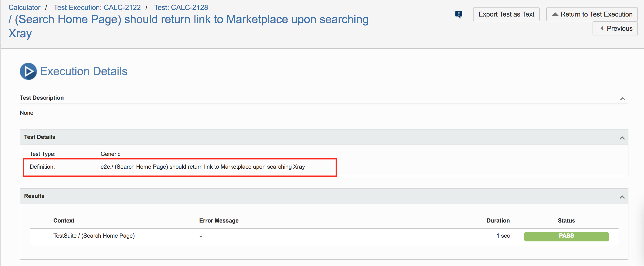Open the test title link
The width and height of the screenshot is (644, 266).
pos(188,26)
